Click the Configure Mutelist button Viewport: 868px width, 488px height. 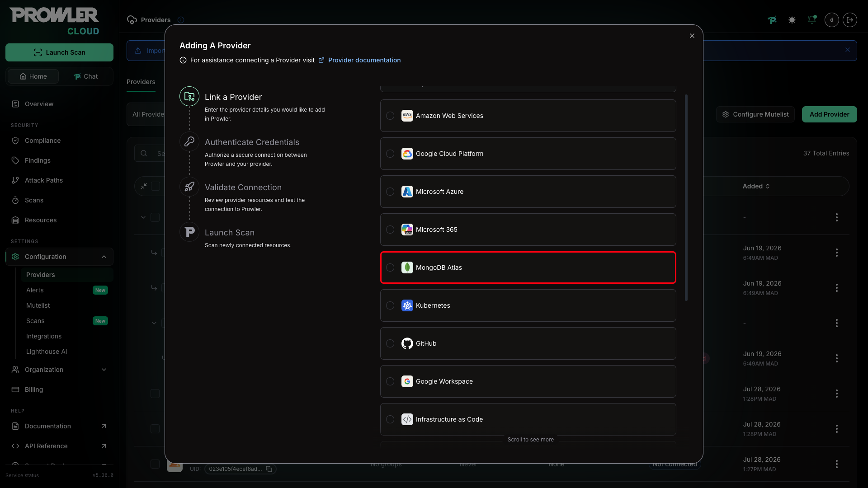point(755,114)
